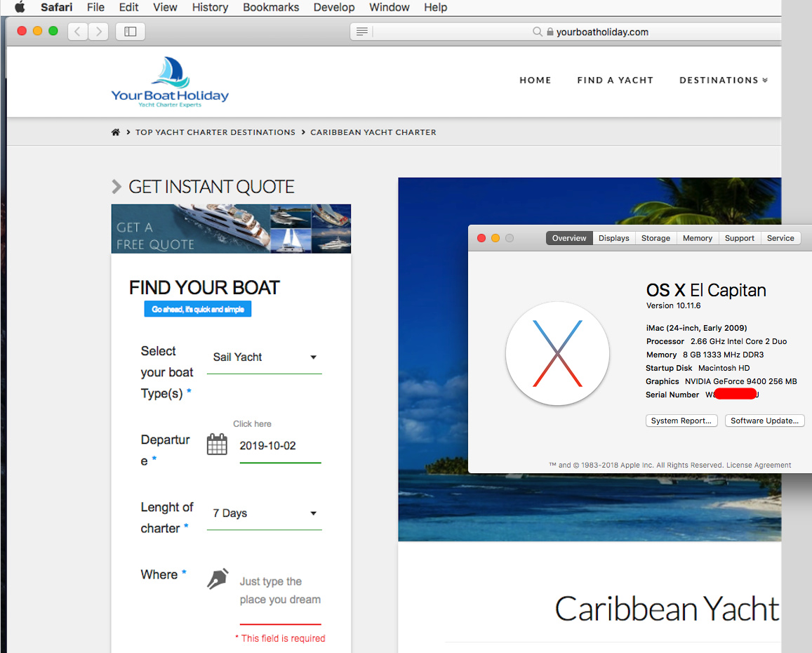Viewport: 812px width, 653px height.
Task: Click Safari back navigation arrow
Action: [x=78, y=32]
